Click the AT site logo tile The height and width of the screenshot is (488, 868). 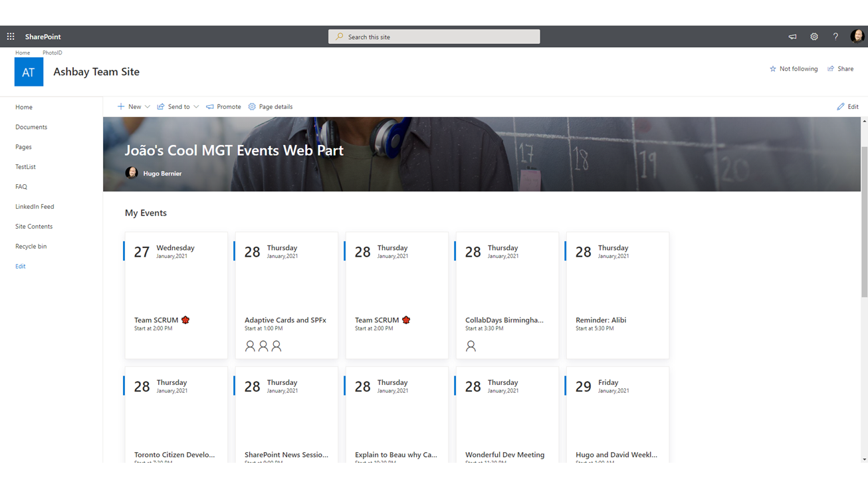(29, 72)
